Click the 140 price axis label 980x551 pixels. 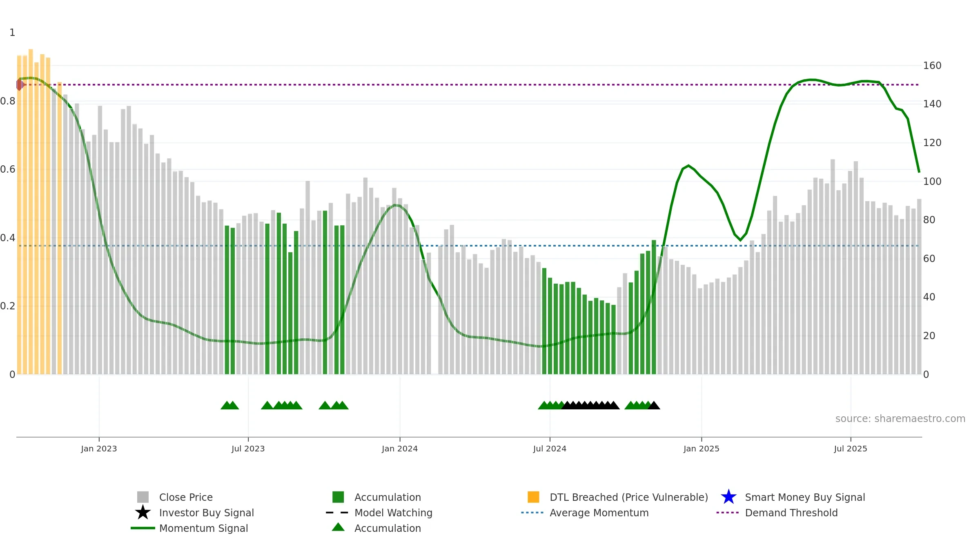point(932,104)
